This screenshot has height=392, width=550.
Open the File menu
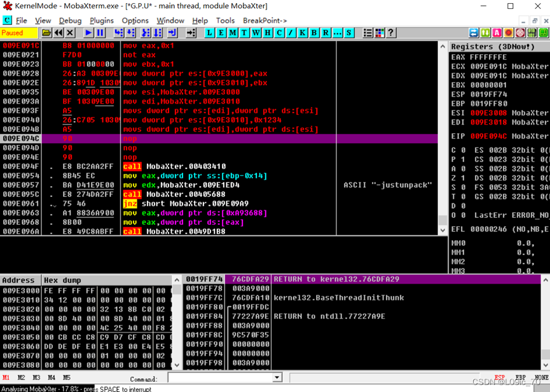click(22, 21)
